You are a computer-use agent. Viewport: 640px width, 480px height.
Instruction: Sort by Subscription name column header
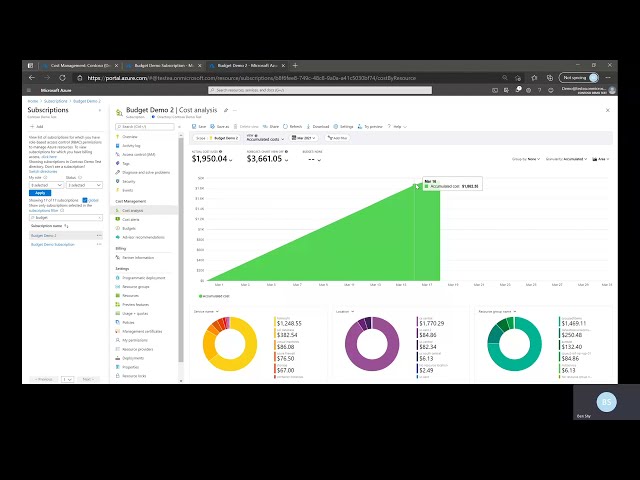click(x=49, y=226)
